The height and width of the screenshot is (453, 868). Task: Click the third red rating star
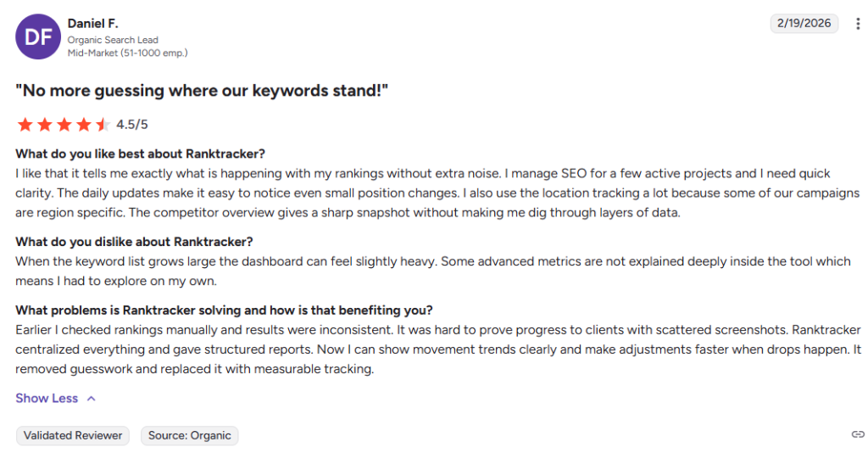point(64,125)
